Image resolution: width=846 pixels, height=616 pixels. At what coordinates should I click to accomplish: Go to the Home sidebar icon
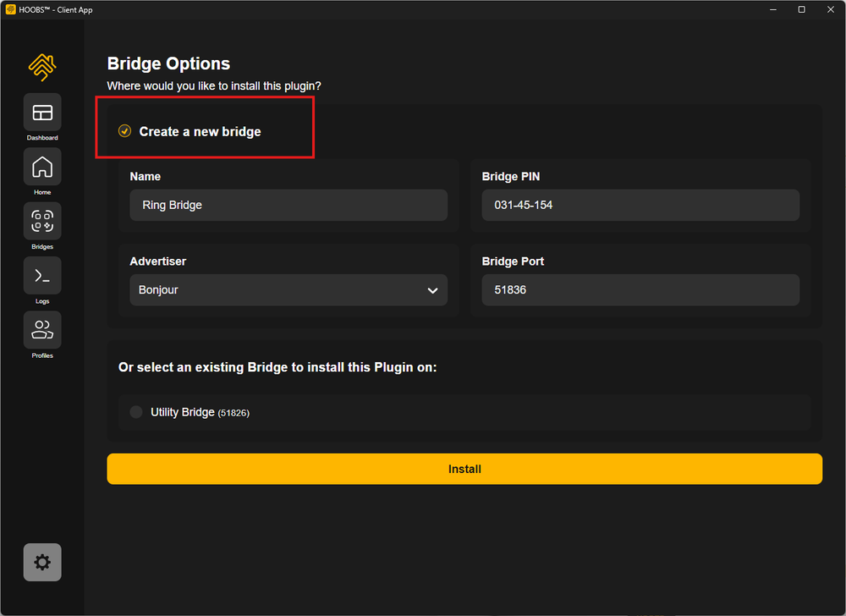coord(42,167)
